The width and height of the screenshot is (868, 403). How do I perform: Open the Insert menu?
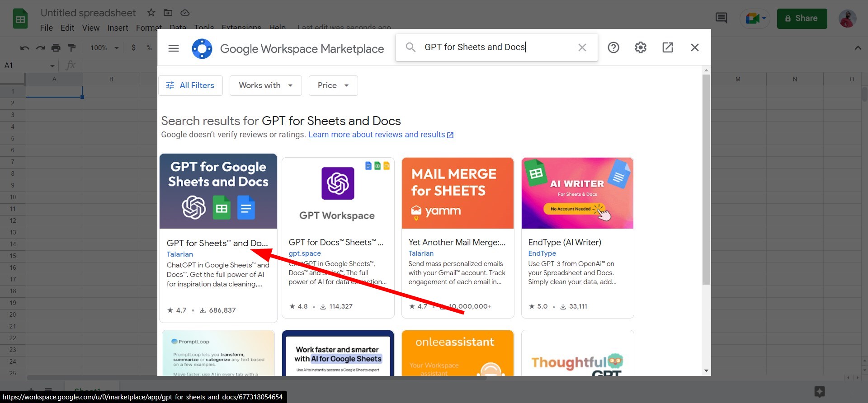[x=118, y=28]
